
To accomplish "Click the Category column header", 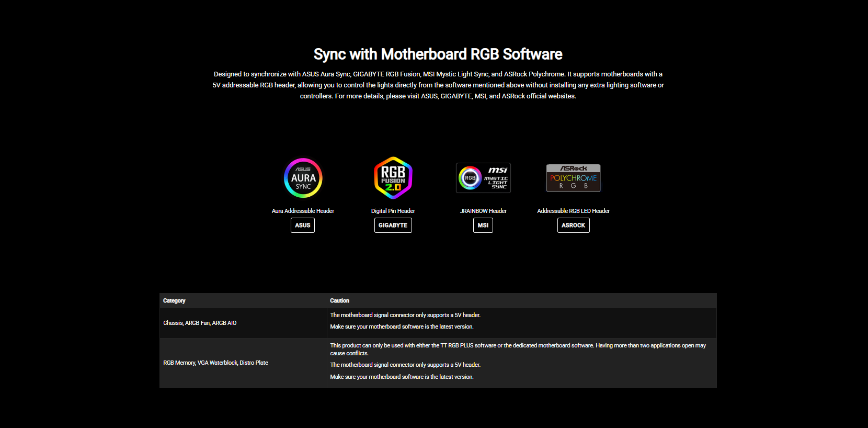I will point(174,301).
